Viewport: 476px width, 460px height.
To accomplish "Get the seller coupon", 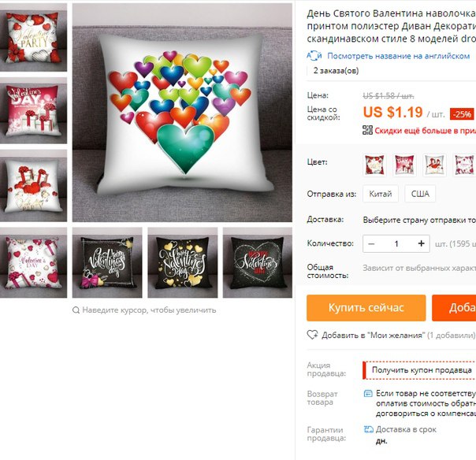I will 422,370.
